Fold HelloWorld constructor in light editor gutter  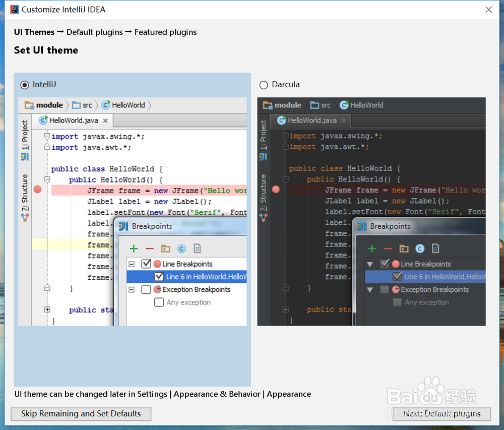pos(47,179)
